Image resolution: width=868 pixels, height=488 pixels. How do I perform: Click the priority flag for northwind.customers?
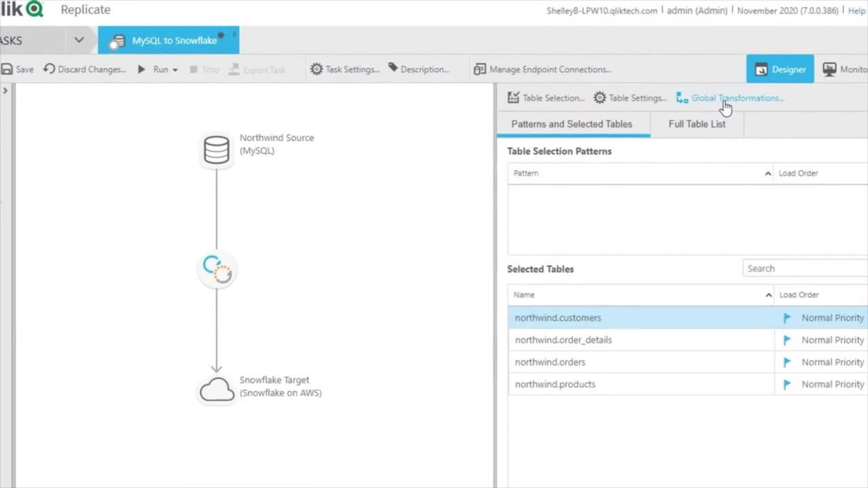787,318
